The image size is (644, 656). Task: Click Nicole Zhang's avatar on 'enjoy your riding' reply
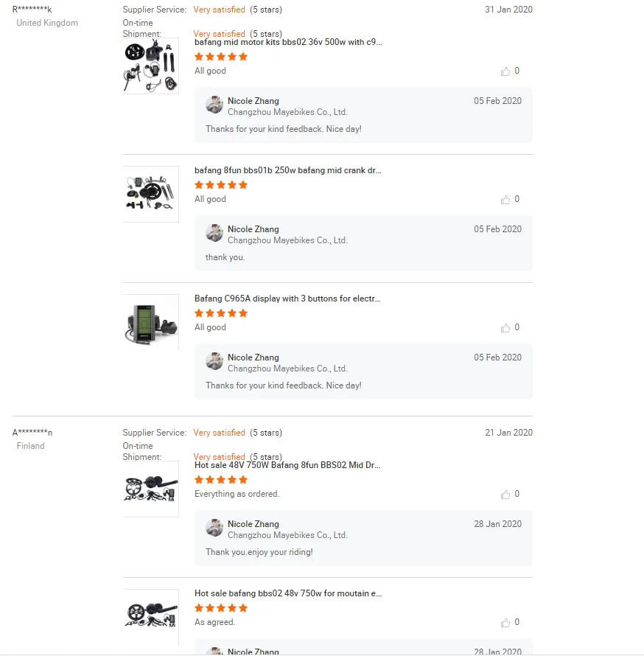pos(214,528)
